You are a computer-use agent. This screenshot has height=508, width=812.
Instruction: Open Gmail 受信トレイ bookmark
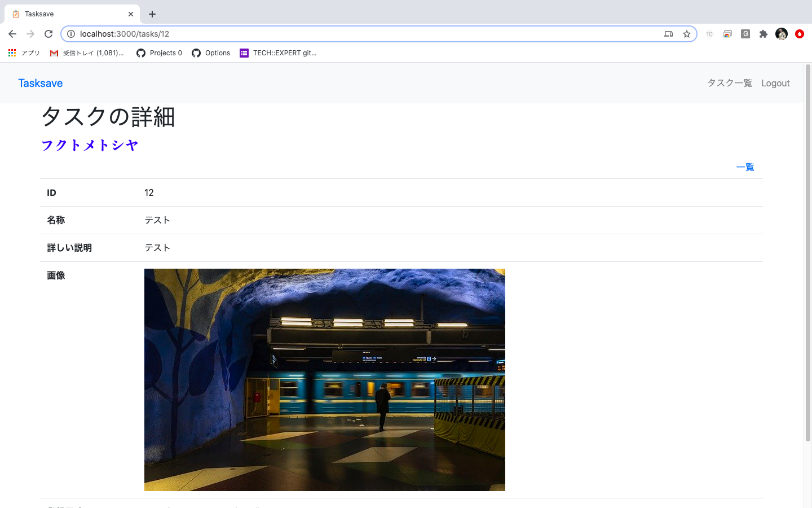click(87, 53)
